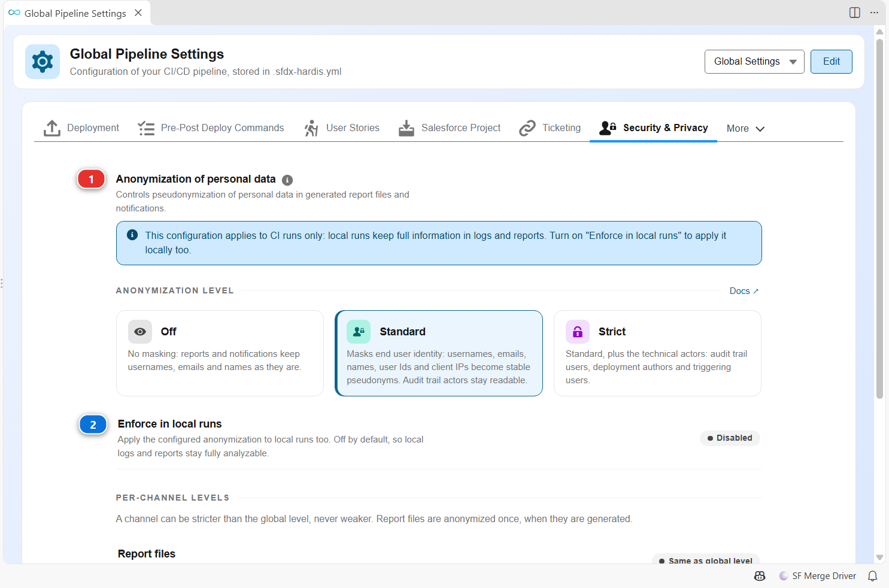
Task: Click the infinity icon on the editor tab
Action: coord(14,13)
